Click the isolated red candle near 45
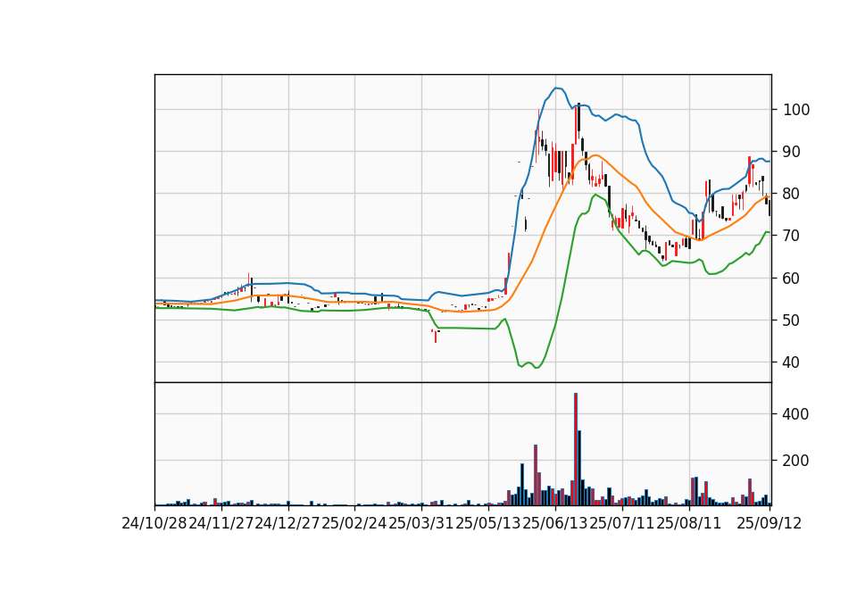 pos(436,336)
